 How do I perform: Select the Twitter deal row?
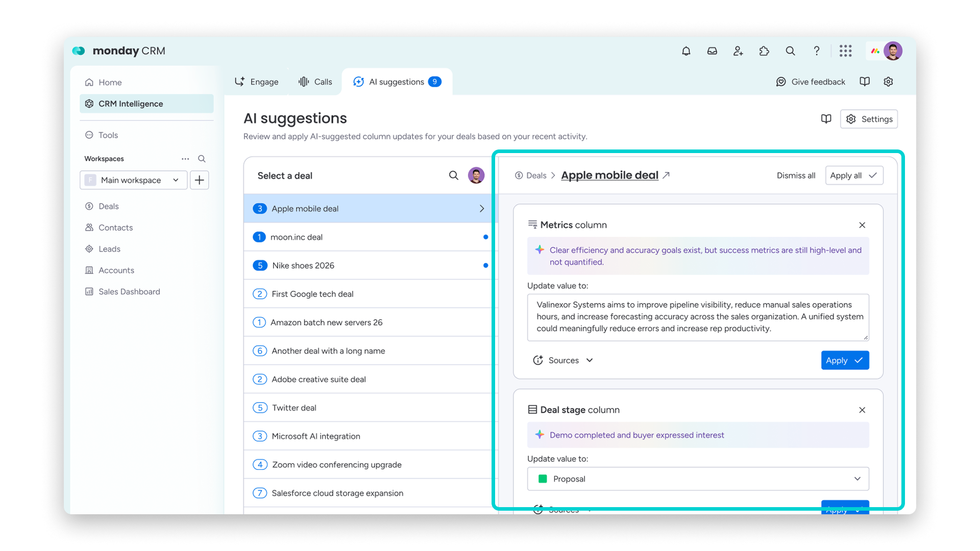367,408
